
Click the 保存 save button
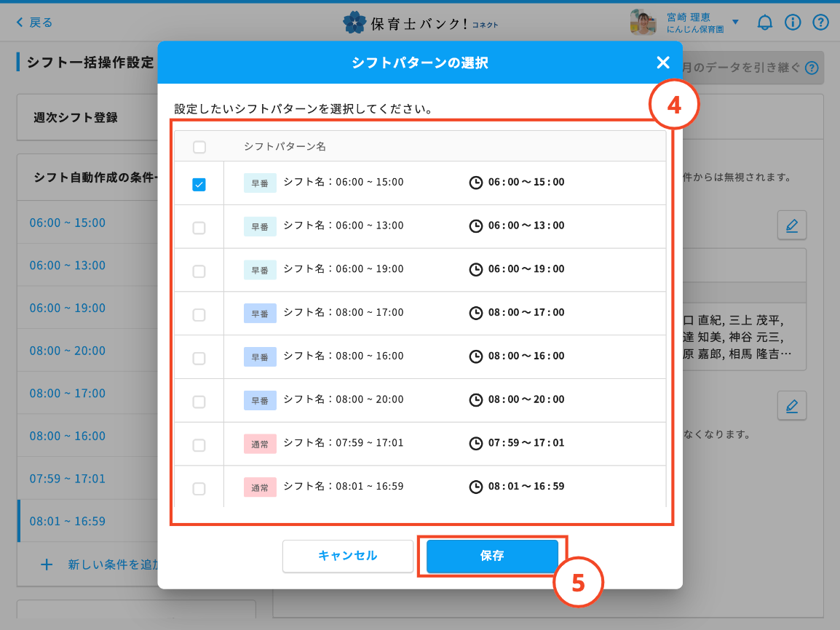[492, 556]
